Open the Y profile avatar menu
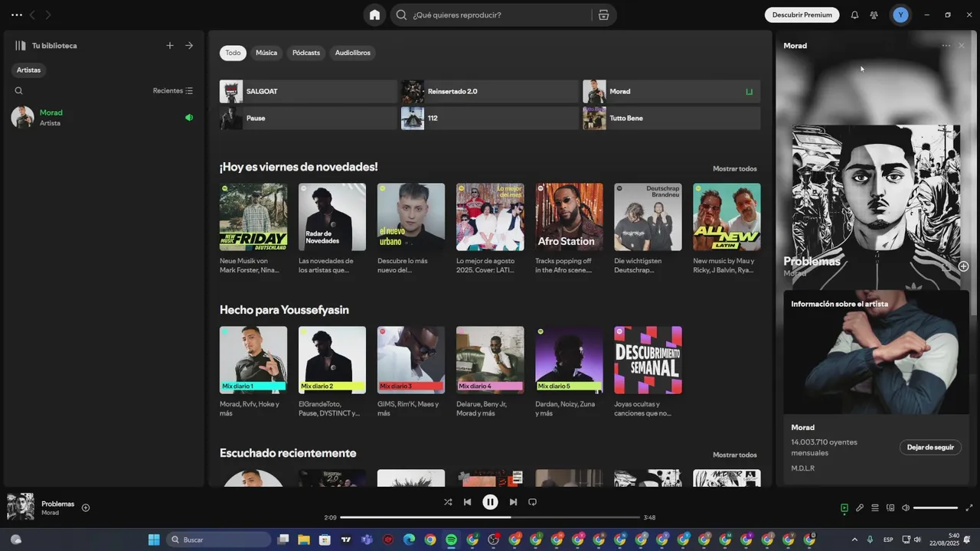The width and height of the screenshot is (980, 551). pyautogui.click(x=900, y=15)
